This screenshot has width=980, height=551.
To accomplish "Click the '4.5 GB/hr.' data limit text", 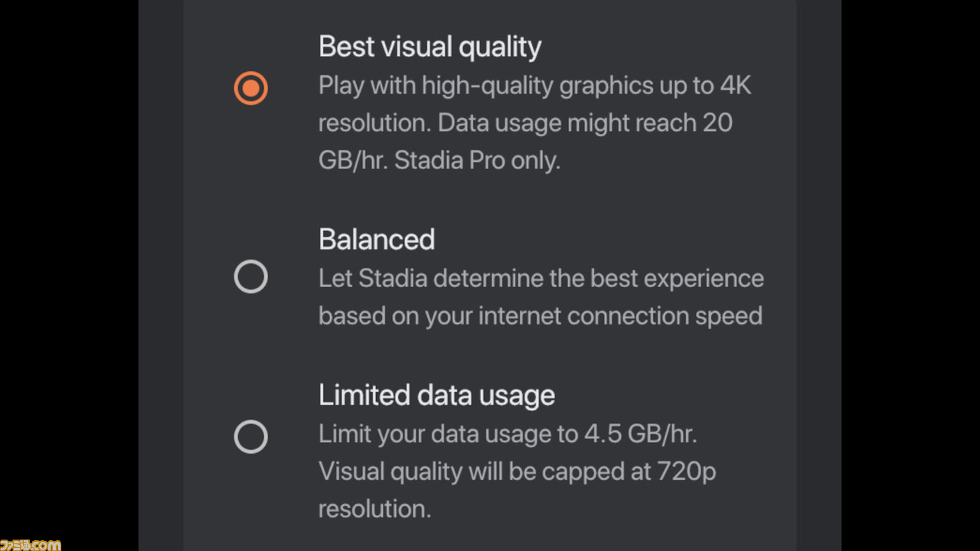I will coord(641,435).
